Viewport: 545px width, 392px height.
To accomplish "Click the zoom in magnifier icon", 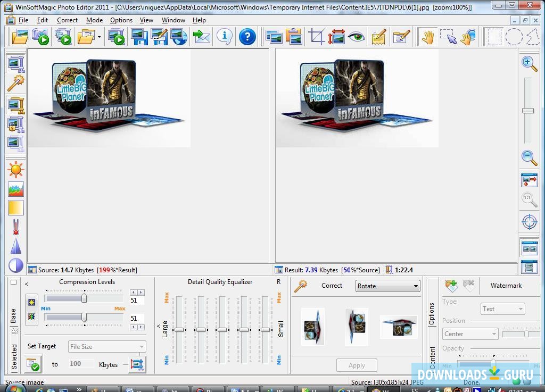I will point(529,63).
